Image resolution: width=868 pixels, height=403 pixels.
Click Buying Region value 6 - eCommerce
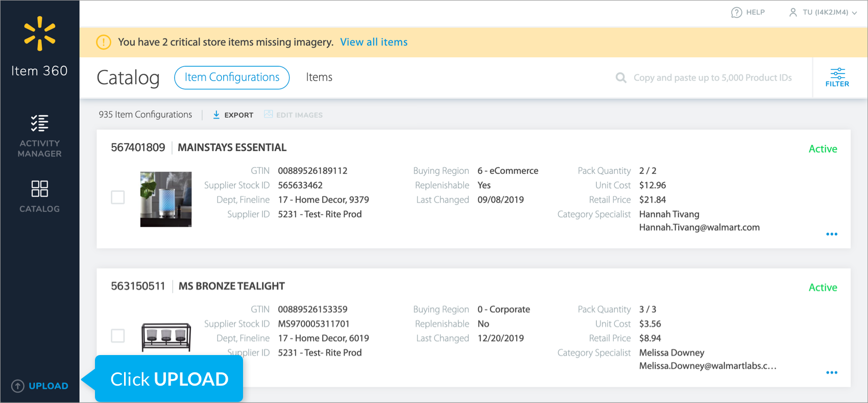pos(508,171)
